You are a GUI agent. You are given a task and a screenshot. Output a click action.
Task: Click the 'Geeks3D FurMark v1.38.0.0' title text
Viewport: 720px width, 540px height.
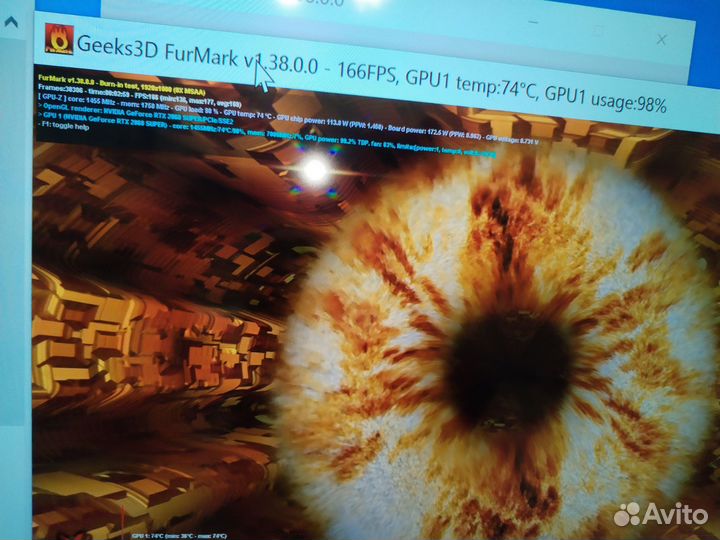pyautogui.click(x=197, y=56)
